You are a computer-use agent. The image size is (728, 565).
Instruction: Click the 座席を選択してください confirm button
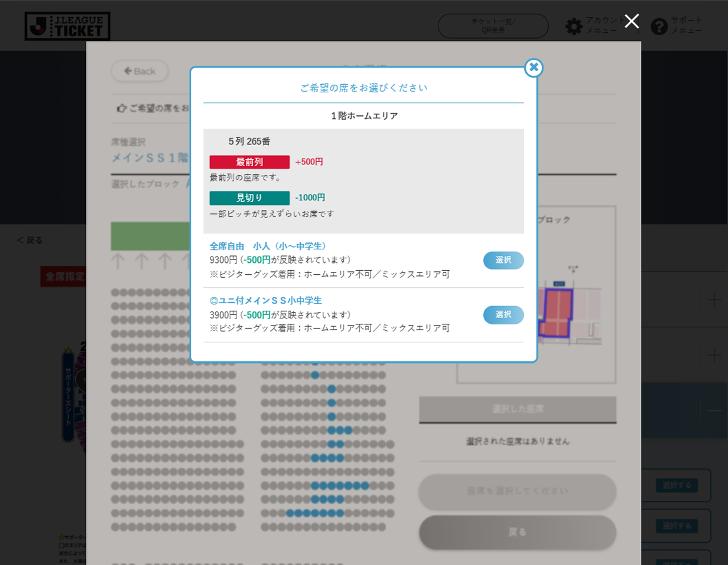(x=517, y=491)
